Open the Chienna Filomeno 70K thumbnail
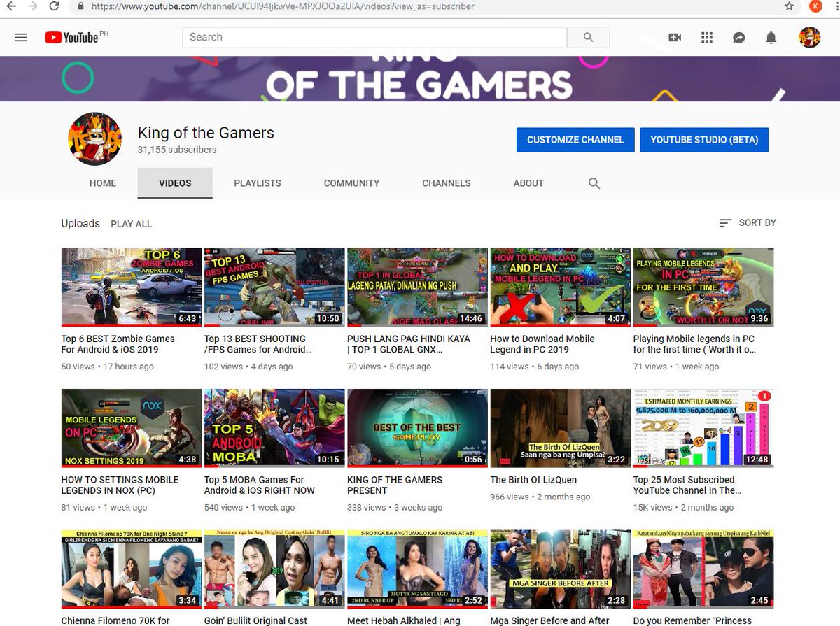Image resolution: width=840 pixels, height=626 pixels. [132, 569]
